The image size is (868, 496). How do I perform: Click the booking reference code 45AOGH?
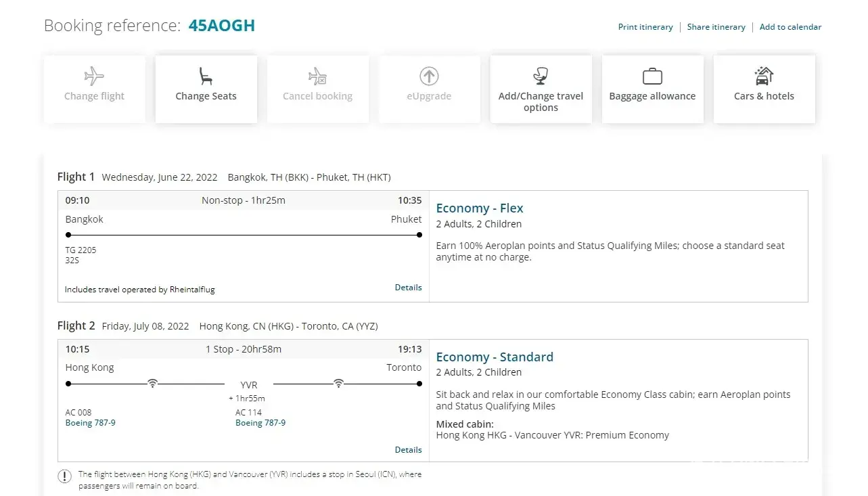[x=221, y=26]
